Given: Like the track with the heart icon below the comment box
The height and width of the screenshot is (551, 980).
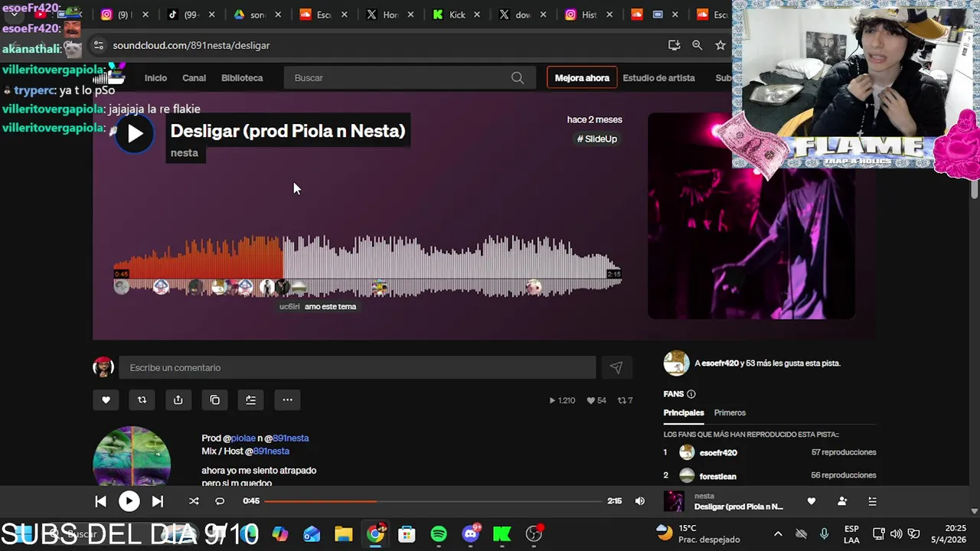Looking at the screenshot, I should (106, 399).
